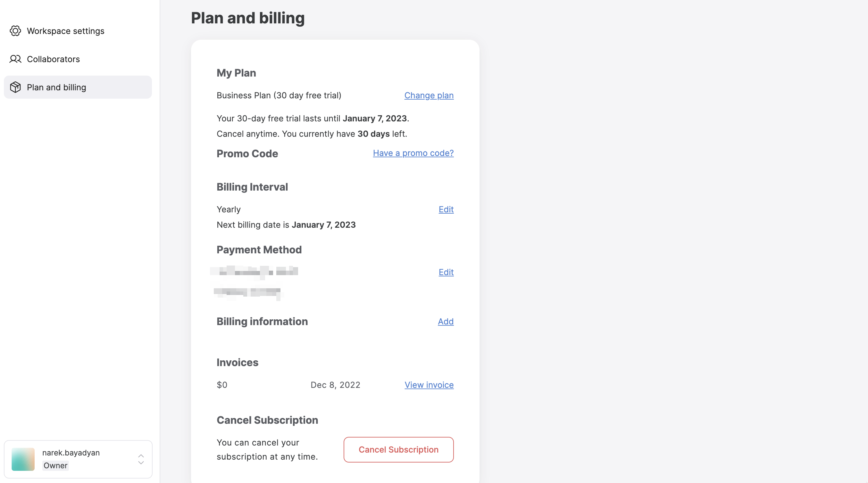
Task: Click the Plan and billing page heading
Action: click(248, 18)
